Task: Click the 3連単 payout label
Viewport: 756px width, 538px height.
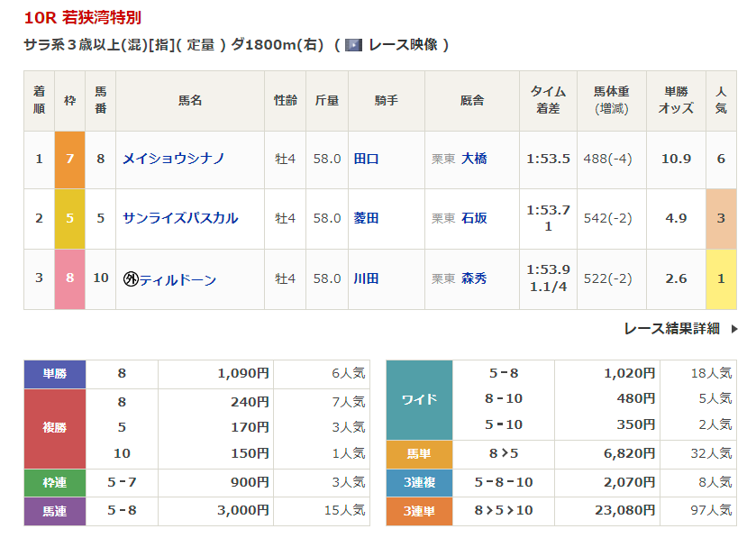Action: 419,511
